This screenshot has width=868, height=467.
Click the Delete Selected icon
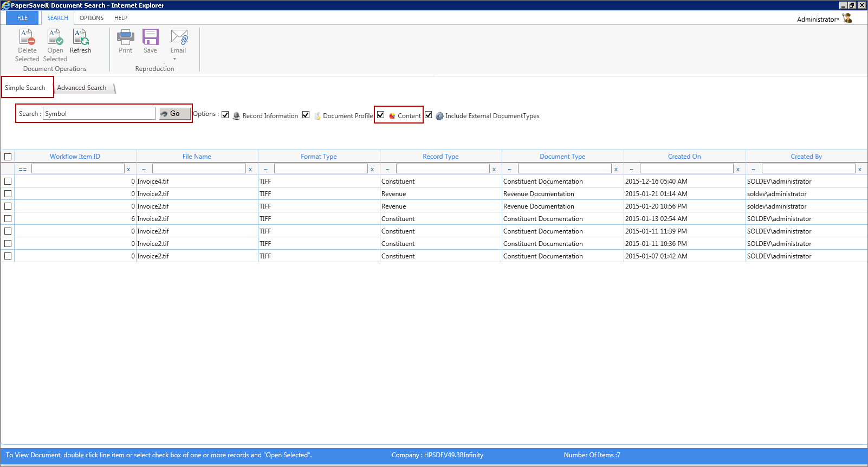27,37
